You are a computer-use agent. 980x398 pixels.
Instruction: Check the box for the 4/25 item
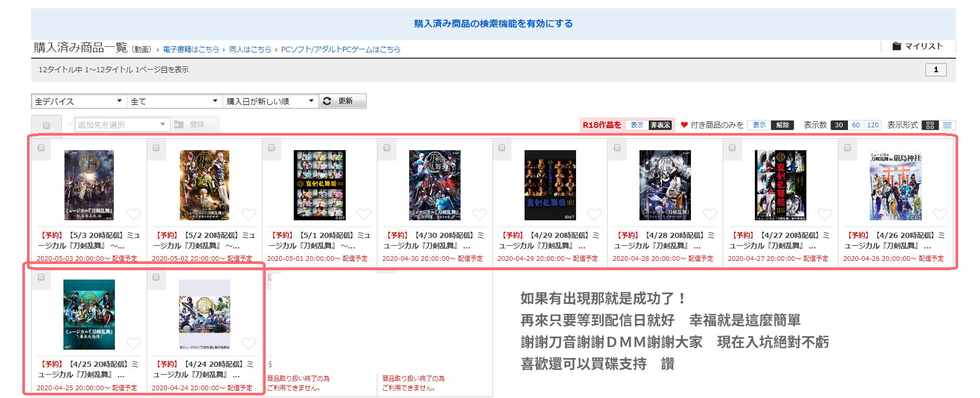41,277
